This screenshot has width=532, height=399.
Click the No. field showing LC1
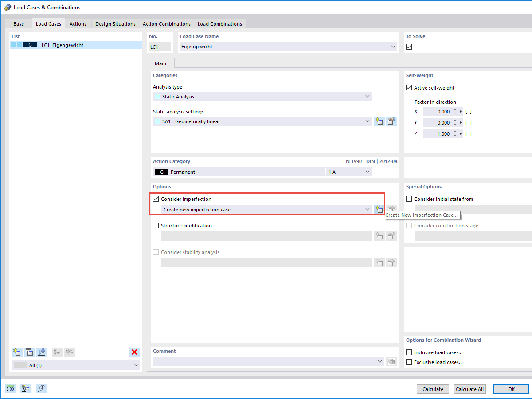(160, 47)
